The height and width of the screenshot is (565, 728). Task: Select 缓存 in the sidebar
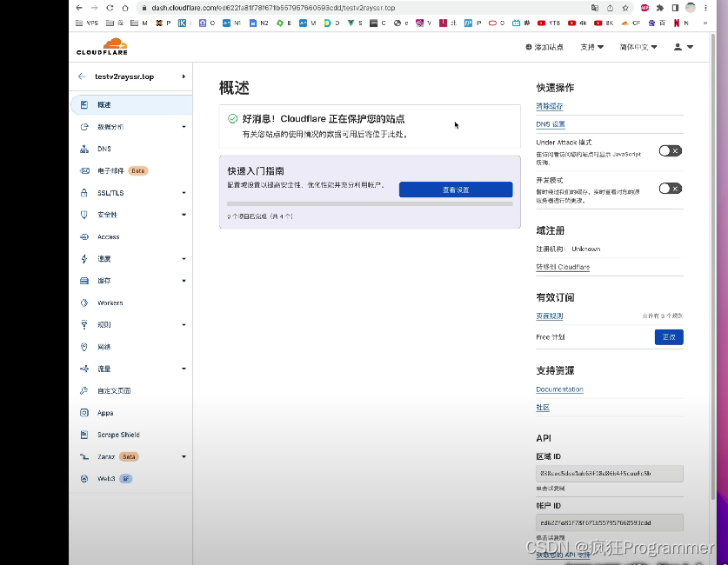point(104,280)
